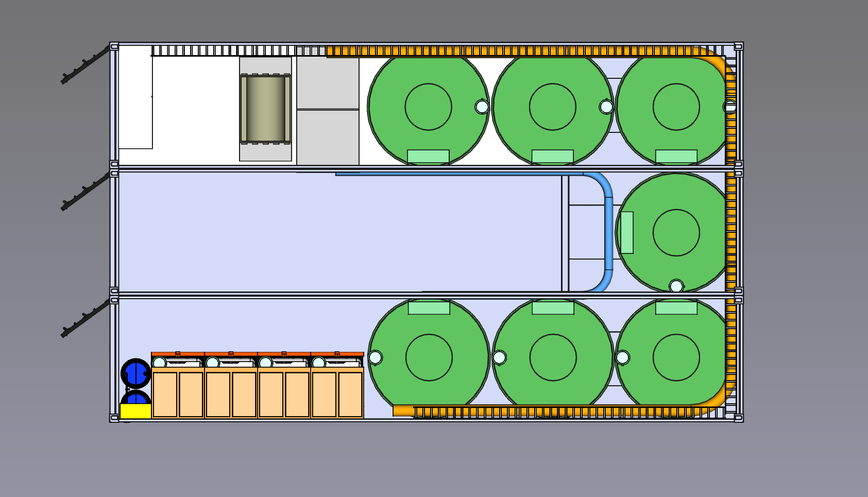Select white rectangular panel at top container's left end
This screenshot has height=497, width=868.
(x=135, y=97)
